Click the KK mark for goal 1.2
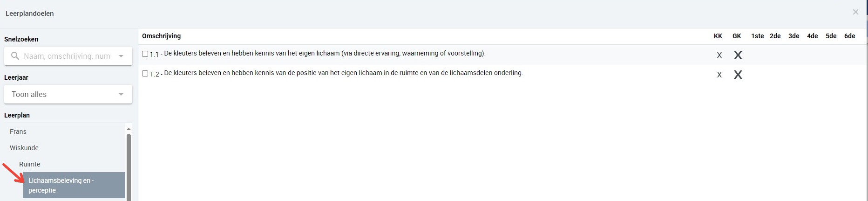Screen dimensions: 868x201 (719, 75)
